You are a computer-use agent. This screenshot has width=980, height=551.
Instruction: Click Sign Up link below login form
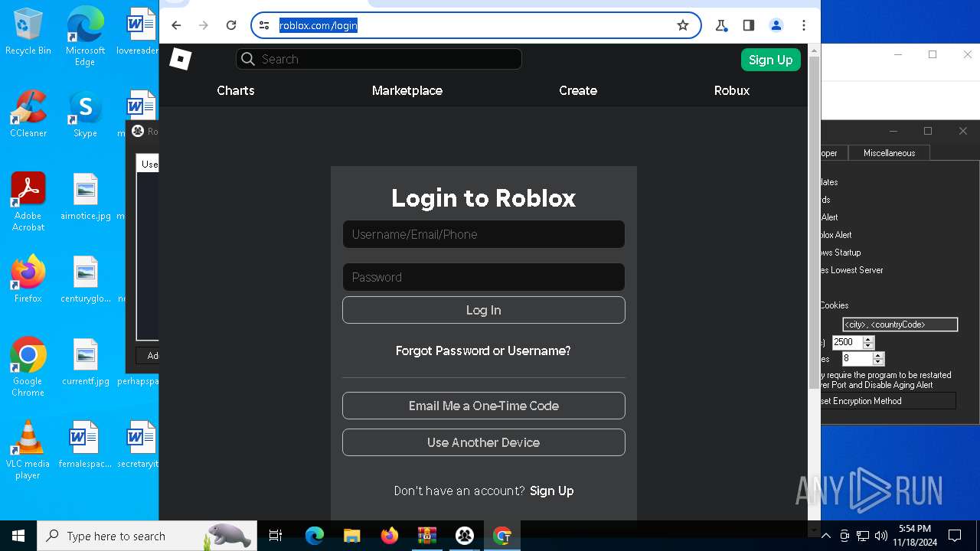[552, 491]
